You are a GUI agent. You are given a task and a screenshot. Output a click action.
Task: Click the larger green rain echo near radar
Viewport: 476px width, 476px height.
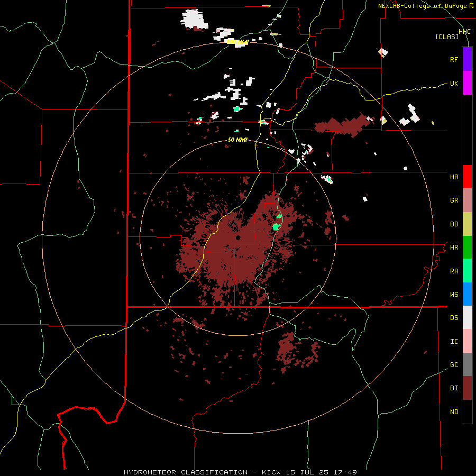(276, 226)
